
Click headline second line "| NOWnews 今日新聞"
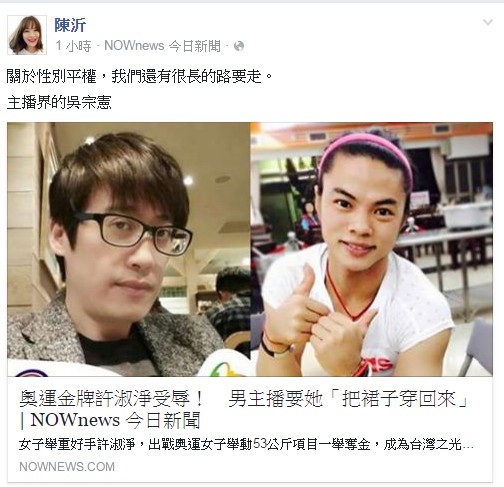[x=110, y=420]
